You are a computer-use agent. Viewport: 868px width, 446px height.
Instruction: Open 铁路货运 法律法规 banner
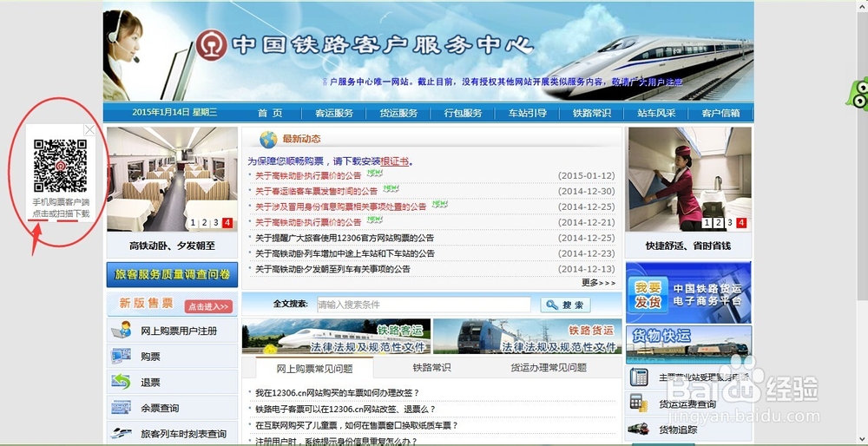tap(527, 337)
